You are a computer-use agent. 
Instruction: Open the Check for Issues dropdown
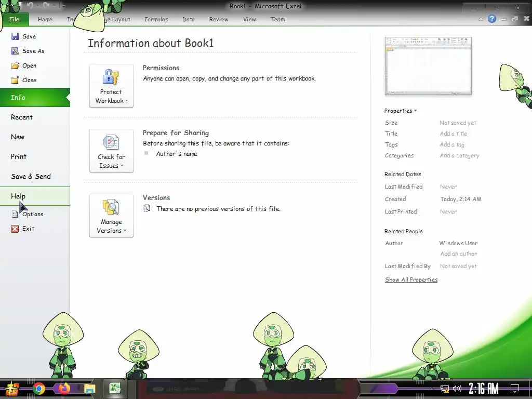click(111, 150)
